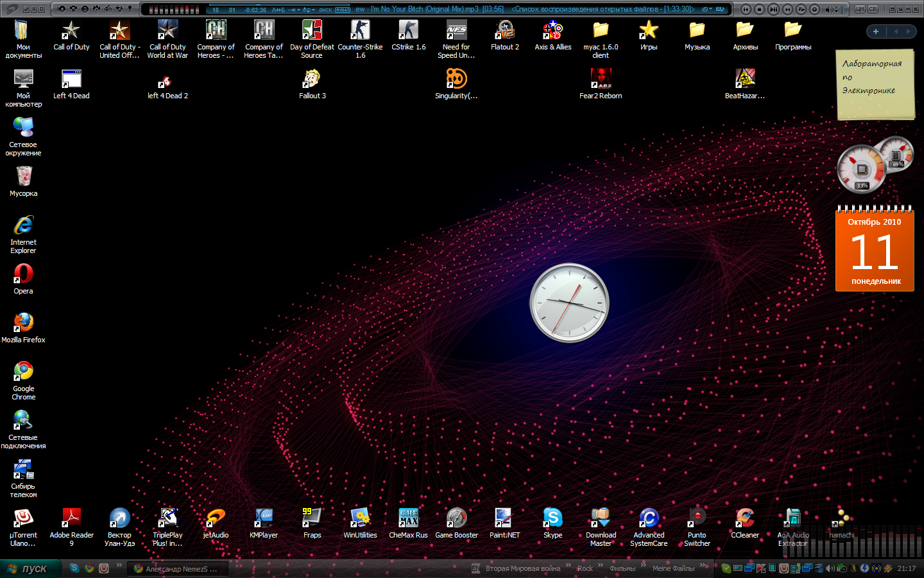Open Skype desktop icon
This screenshot has width=924, height=578.
point(552,518)
